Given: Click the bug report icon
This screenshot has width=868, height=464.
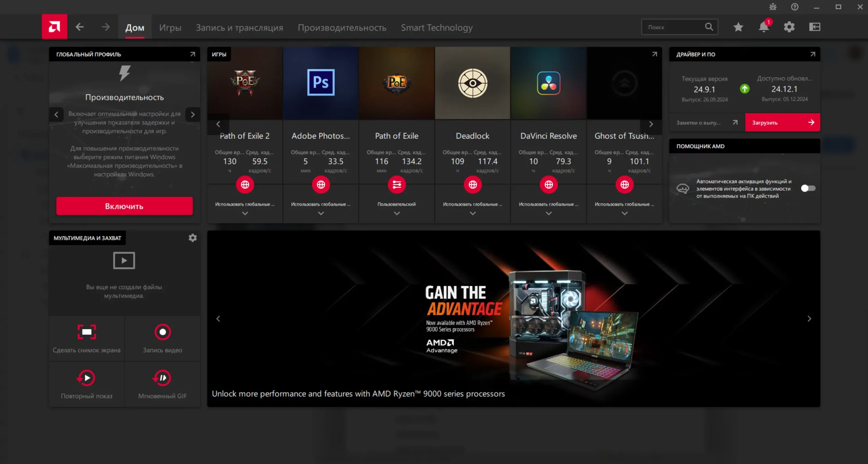Looking at the screenshot, I should point(773,7).
